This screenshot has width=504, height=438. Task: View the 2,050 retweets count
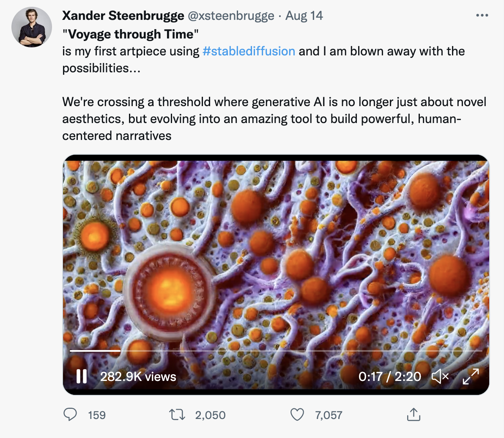tap(210, 415)
